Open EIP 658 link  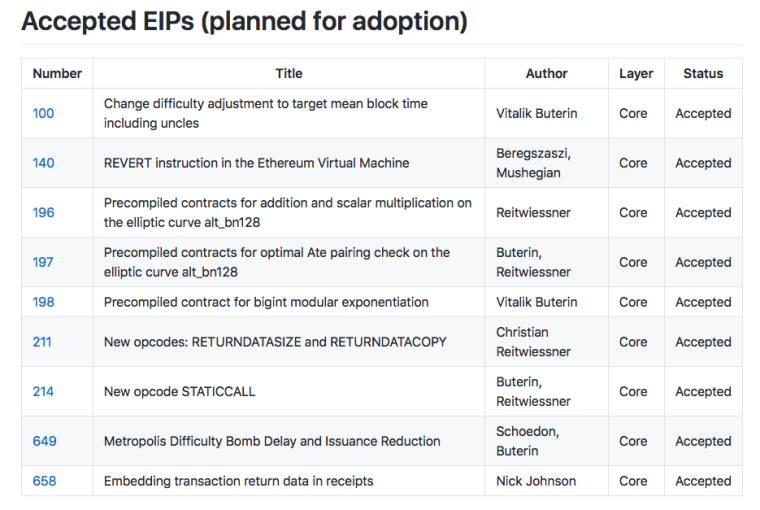(44, 481)
